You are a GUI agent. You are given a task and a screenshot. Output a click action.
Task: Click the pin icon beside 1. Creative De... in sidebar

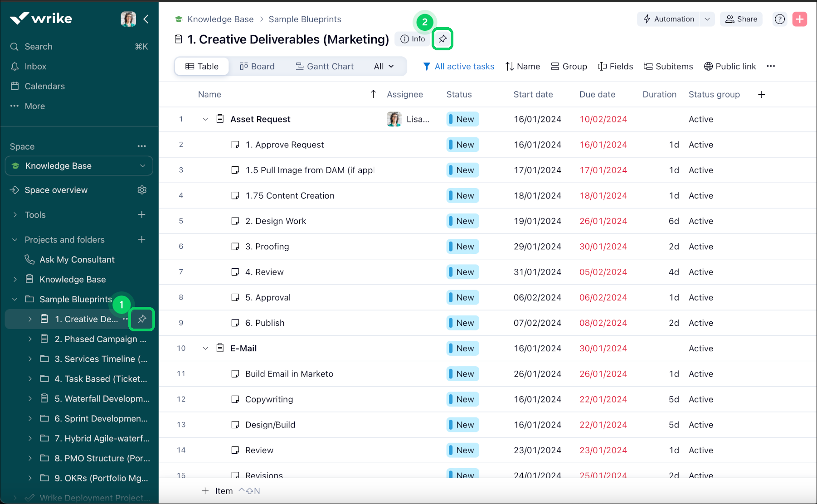click(142, 319)
